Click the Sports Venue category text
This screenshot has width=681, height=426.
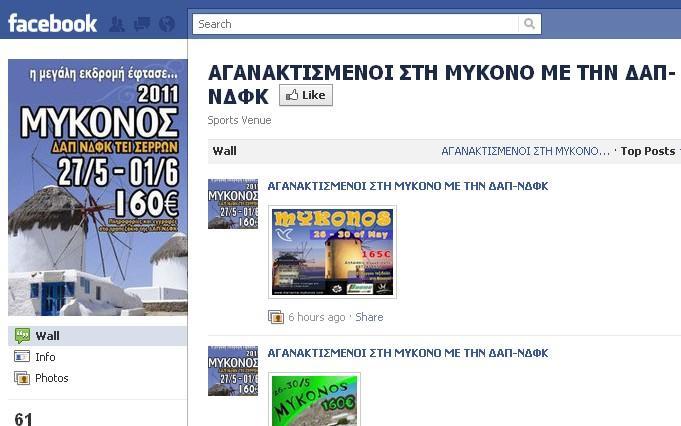[x=239, y=120]
